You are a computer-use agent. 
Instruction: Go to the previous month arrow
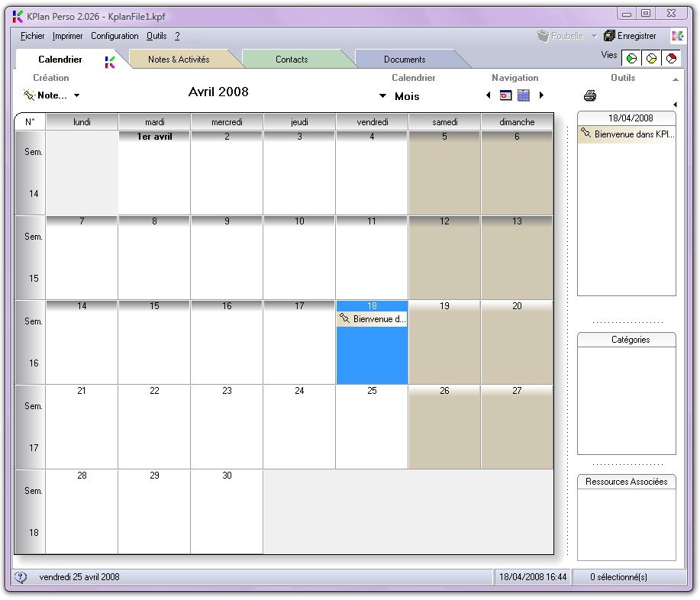(489, 95)
